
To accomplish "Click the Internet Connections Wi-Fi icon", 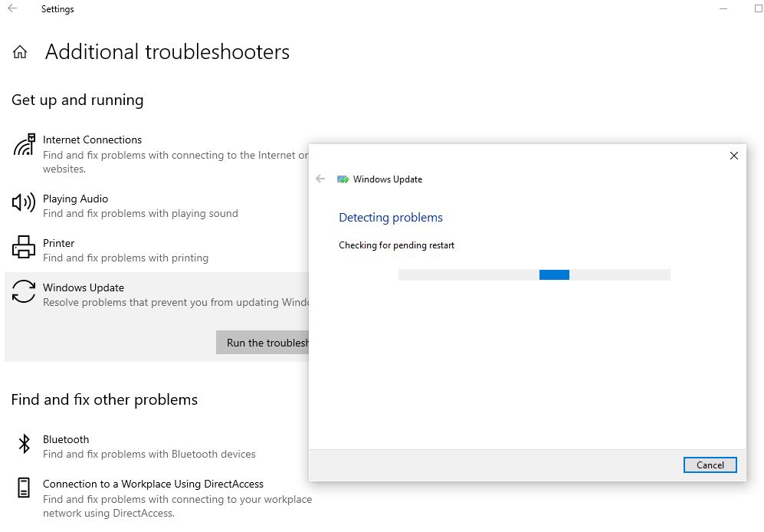I will tap(24, 145).
